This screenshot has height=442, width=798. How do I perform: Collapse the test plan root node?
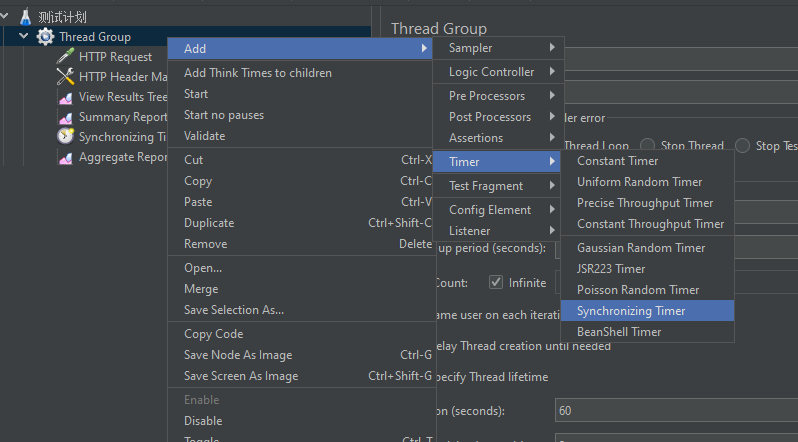point(6,17)
